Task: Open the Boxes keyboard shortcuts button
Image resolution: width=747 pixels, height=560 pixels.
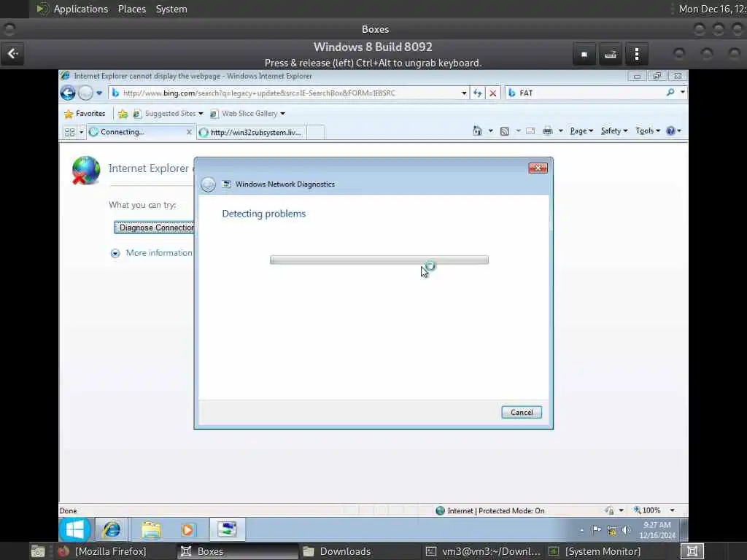Action: 611,54
